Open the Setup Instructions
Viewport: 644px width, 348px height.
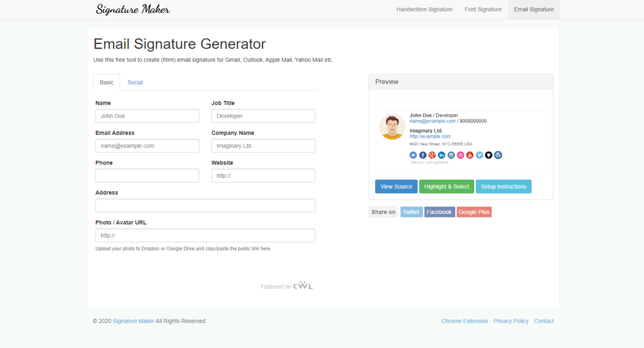[504, 186]
